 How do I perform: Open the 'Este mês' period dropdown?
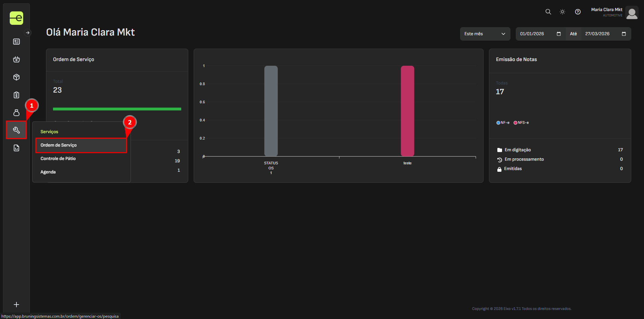coord(485,34)
